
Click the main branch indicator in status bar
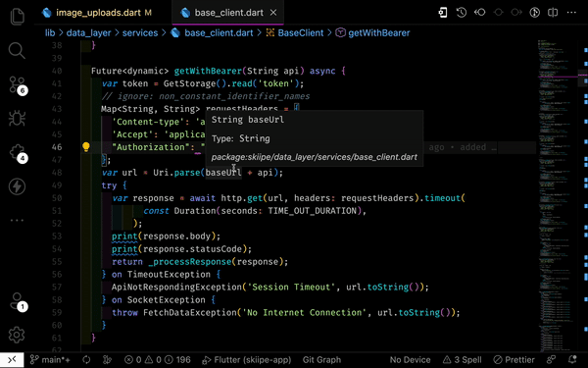[x=50, y=360]
